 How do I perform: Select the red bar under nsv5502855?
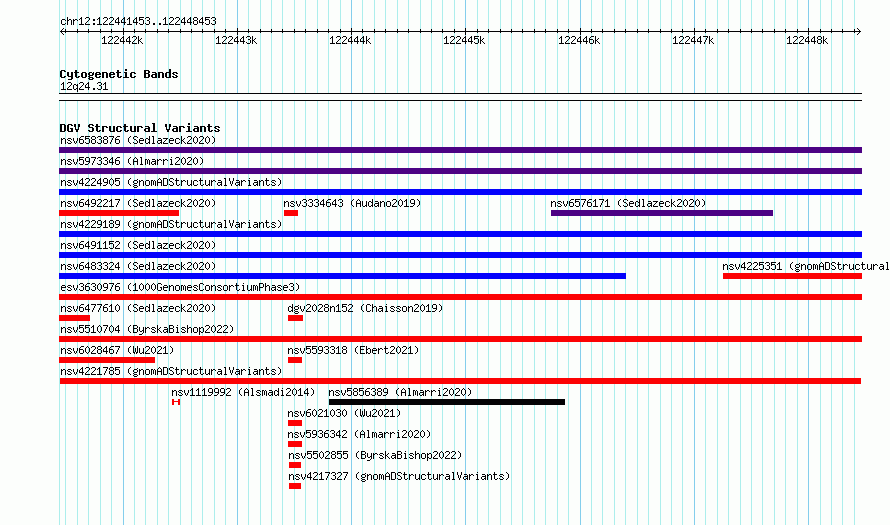tap(295, 465)
